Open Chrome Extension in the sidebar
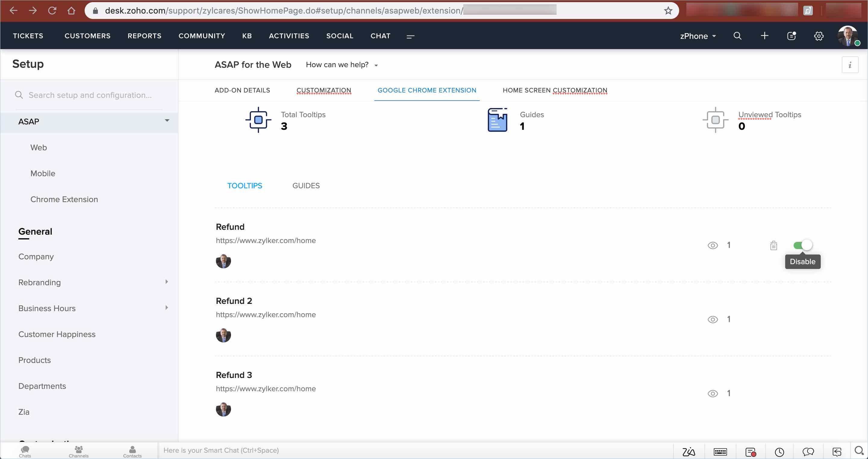This screenshot has width=868, height=459. [64, 199]
